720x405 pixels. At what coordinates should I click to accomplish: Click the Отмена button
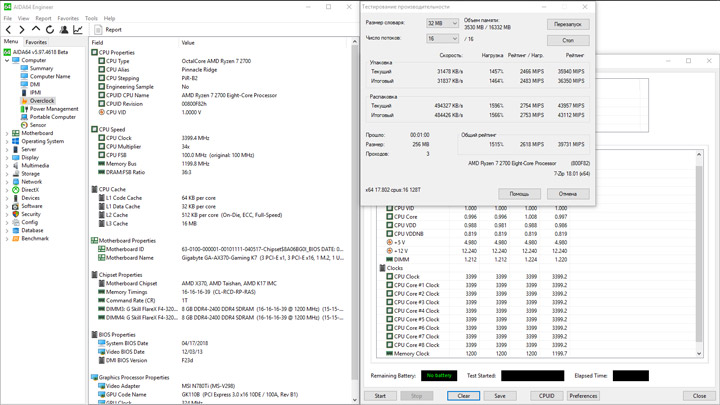pyautogui.click(x=568, y=194)
